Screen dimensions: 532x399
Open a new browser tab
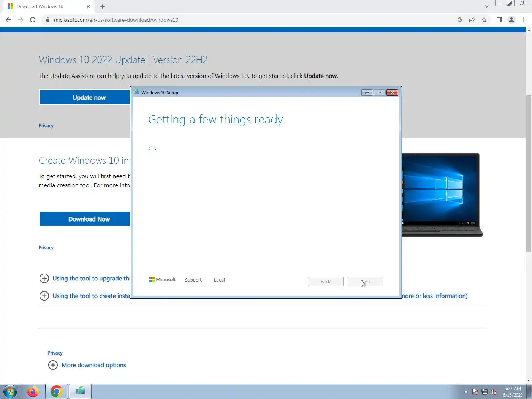click(x=103, y=6)
